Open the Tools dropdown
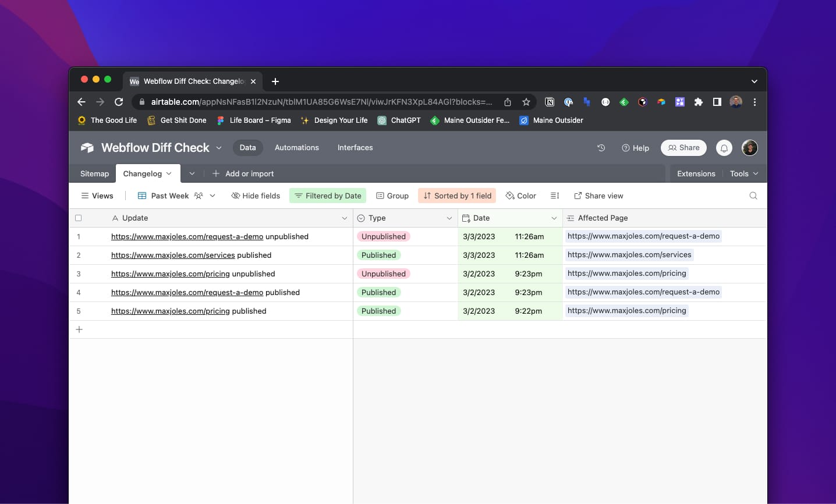 point(743,173)
